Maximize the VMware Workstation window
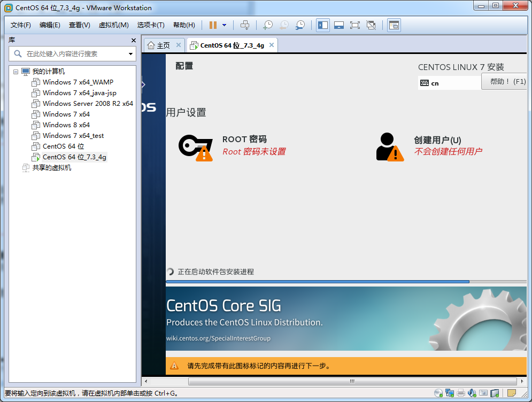 pyautogui.click(x=495, y=5)
